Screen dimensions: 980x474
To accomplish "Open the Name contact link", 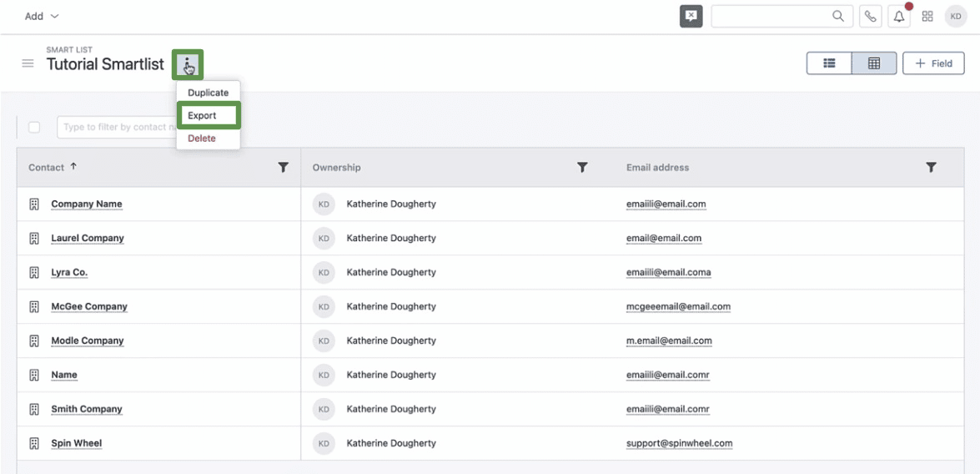I will pos(64,375).
